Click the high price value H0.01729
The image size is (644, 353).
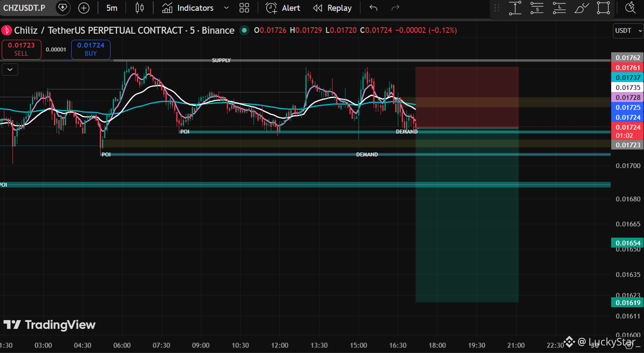(x=306, y=30)
